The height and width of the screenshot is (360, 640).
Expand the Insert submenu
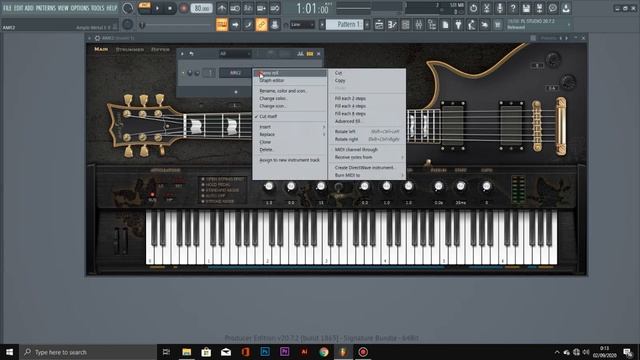click(289, 127)
